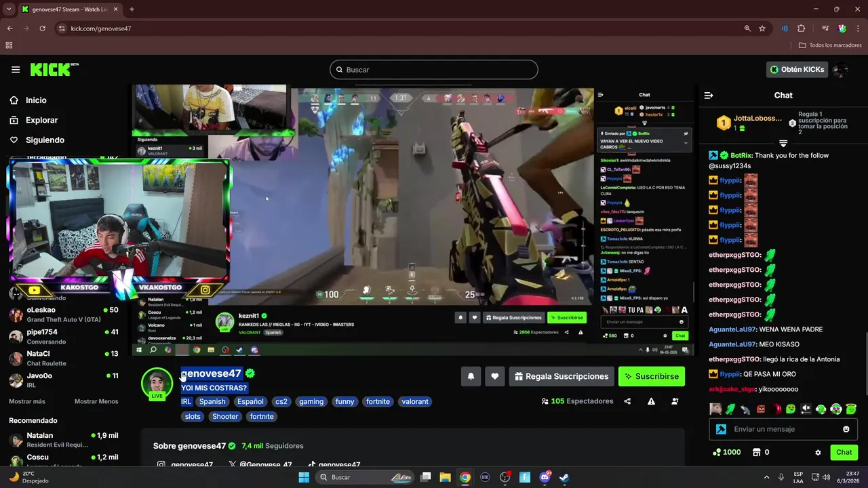Open the Chrome three-dot menu
The image size is (868, 488).
[858, 28]
